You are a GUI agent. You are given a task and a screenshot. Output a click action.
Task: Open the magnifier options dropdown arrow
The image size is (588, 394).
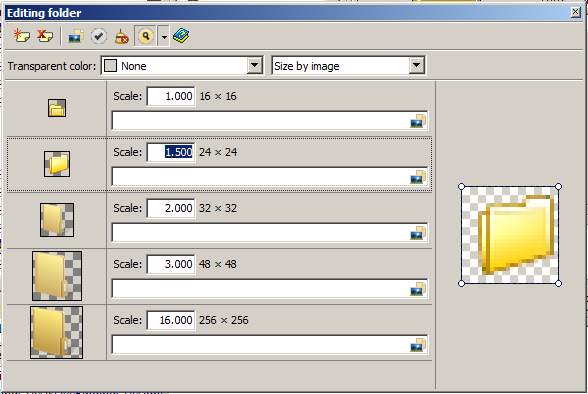(x=164, y=36)
